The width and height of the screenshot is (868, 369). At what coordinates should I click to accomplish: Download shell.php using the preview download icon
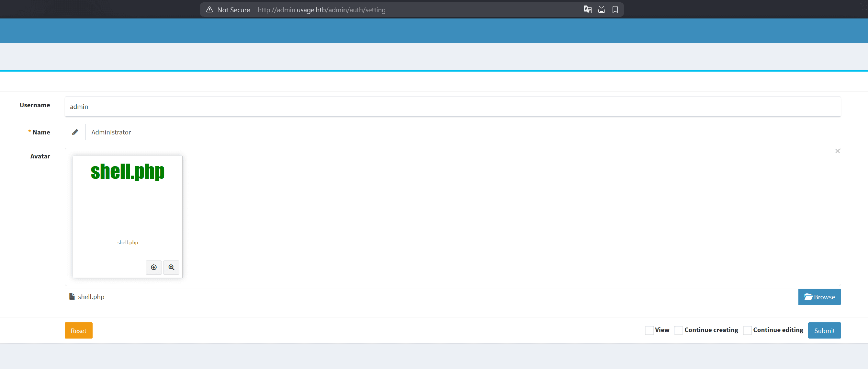(x=154, y=267)
